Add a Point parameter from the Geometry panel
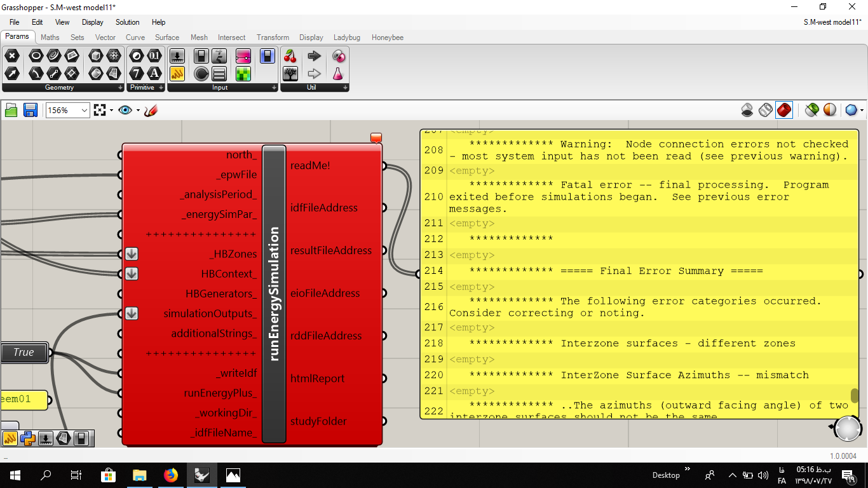Image resolution: width=868 pixels, height=488 pixels. click(11, 56)
